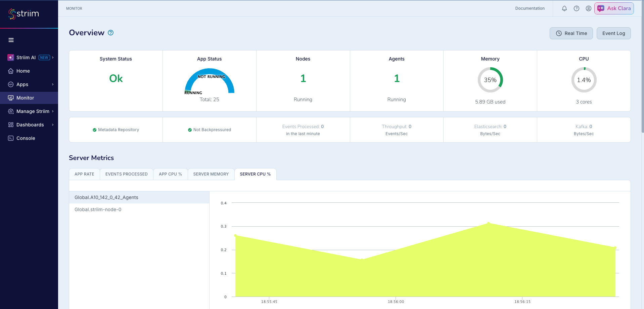Click the MONITOR breadcrumb text

74,8
